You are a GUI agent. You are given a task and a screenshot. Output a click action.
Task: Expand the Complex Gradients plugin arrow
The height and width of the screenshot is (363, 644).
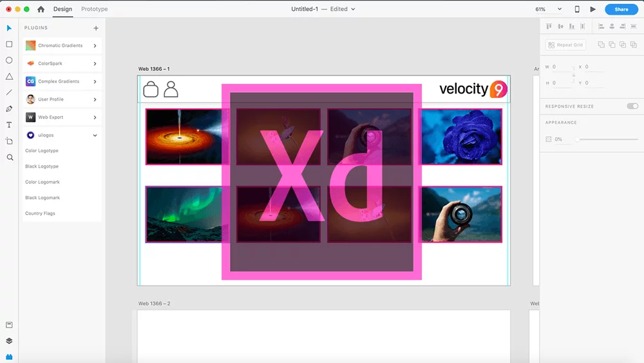point(95,81)
